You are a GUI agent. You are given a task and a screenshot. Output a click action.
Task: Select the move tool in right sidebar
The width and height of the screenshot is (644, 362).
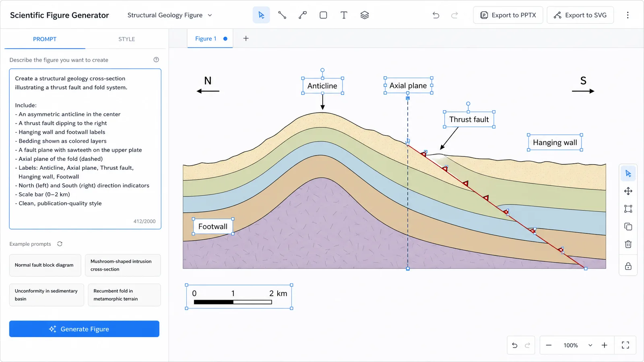(x=628, y=191)
